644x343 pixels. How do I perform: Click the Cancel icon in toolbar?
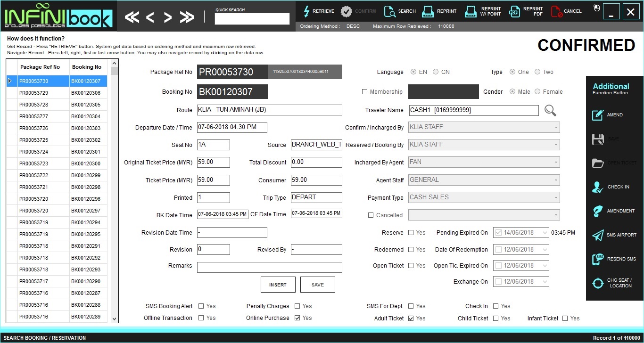pos(556,11)
